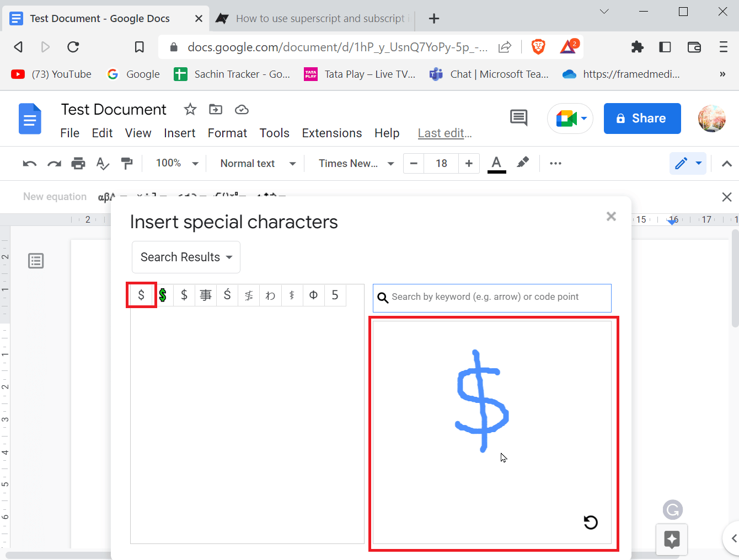
Task: Click the Last edit link
Action: 445,133
